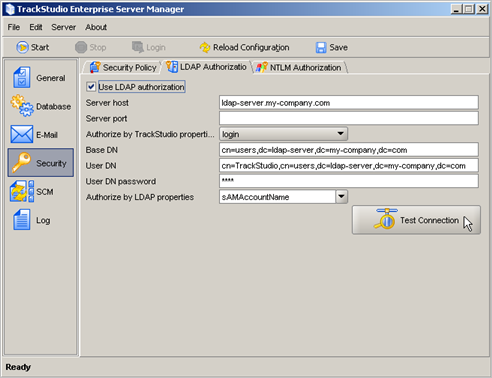
Task: Click the Ready status bar text
Action: point(18,367)
